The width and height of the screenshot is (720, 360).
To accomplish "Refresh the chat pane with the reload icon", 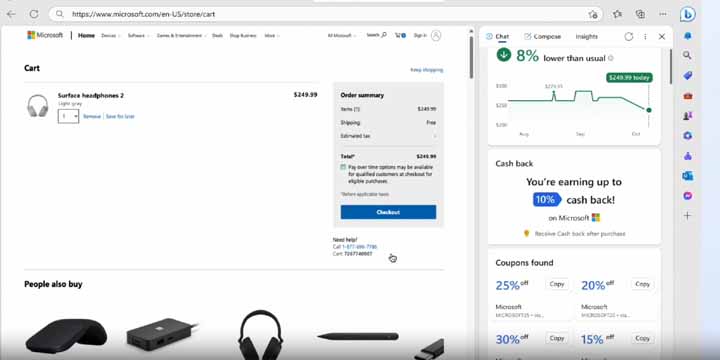I will click(629, 36).
